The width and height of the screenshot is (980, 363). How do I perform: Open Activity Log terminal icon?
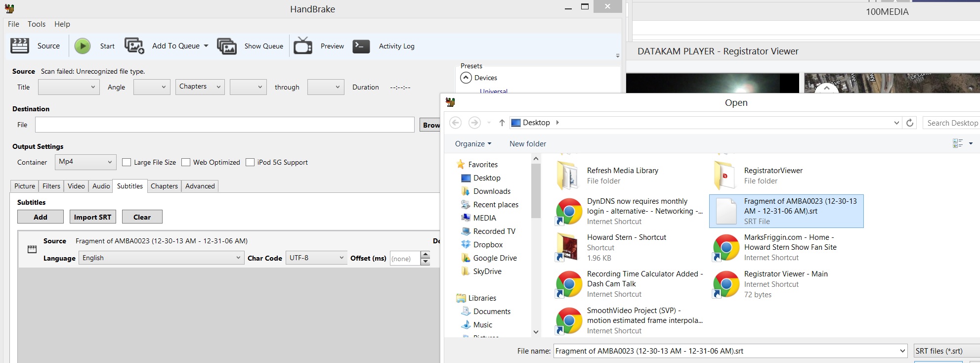[361, 46]
